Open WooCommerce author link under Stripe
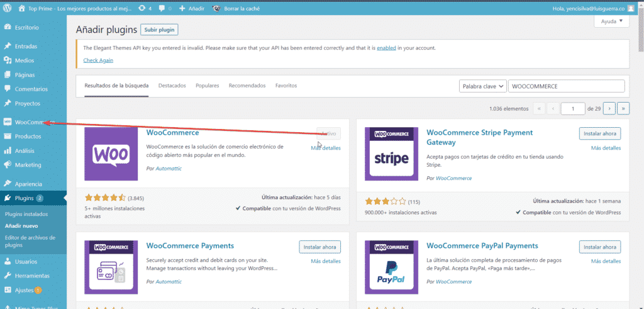This screenshot has width=644, height=309. pyautogui.click(x=454, y=178)
